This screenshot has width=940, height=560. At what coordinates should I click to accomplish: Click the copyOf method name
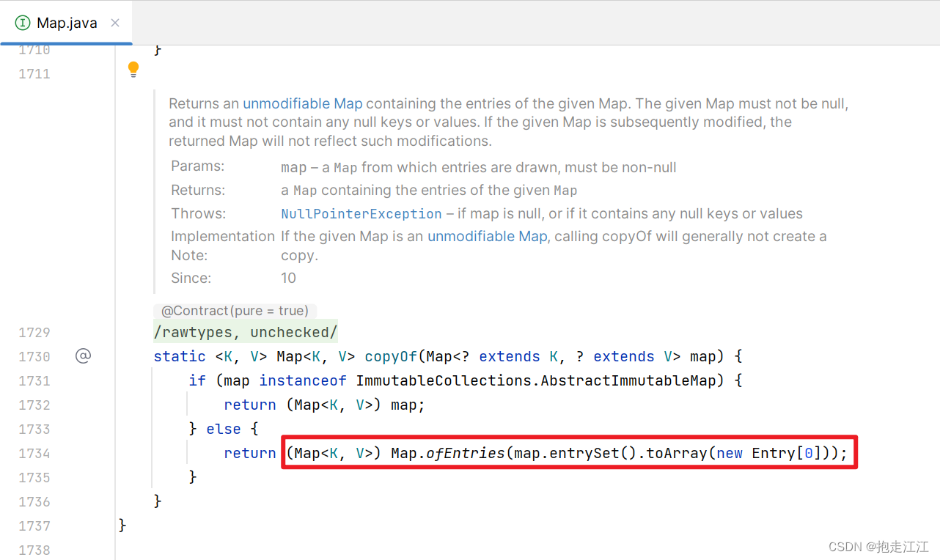point(391,356)
